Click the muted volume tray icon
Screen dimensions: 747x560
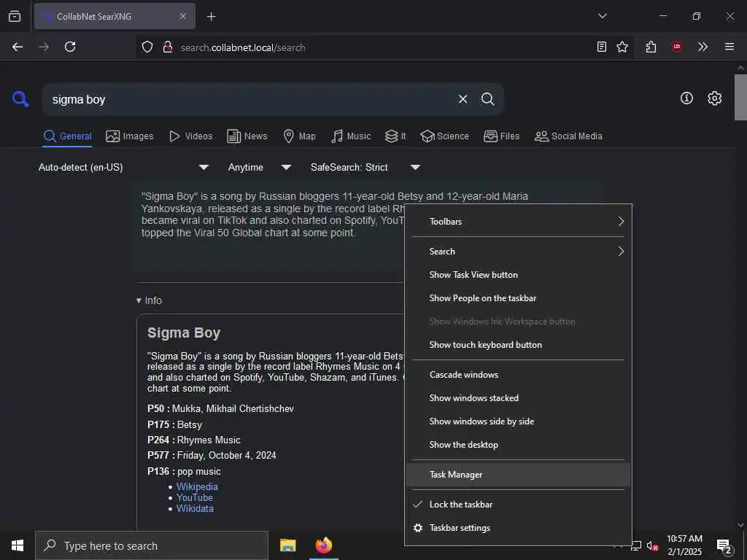(652, 546)
